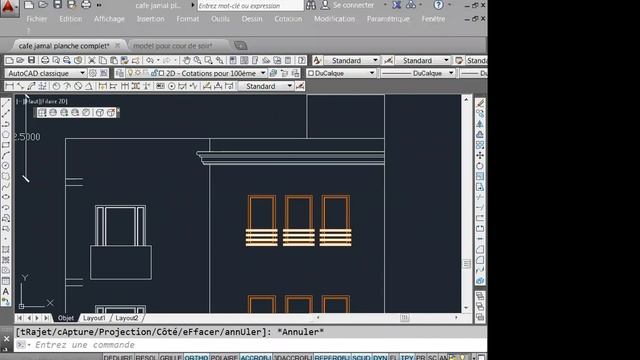Switch to model pour cour de soir tab

coord(173,46)
